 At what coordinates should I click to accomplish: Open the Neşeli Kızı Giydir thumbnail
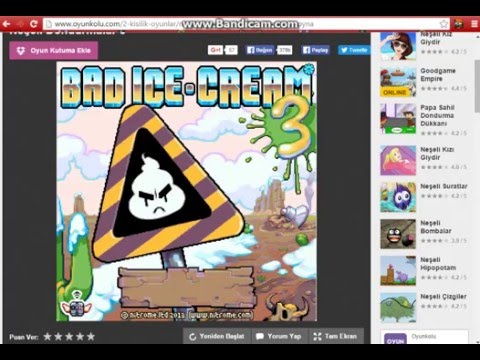coord(398,160)
